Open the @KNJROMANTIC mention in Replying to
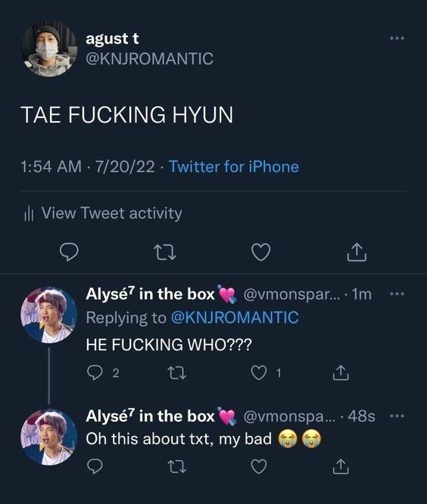 point(235,317)
